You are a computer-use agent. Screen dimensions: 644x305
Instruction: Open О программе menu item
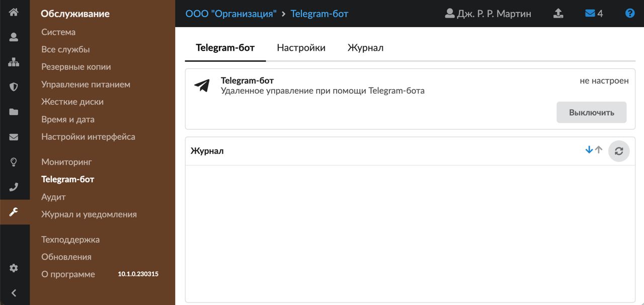pyautogui.click(x=68, y=274)
